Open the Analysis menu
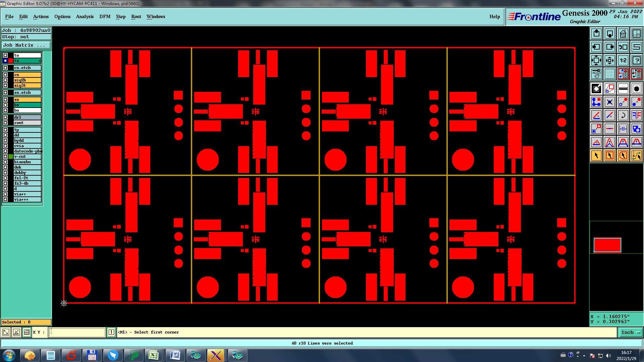Viewport: 644px width, 362px height. (x=85, y=16)
